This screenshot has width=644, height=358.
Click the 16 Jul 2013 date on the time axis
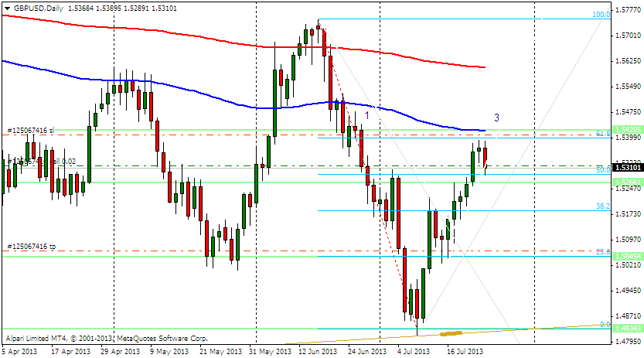[465, 352]
